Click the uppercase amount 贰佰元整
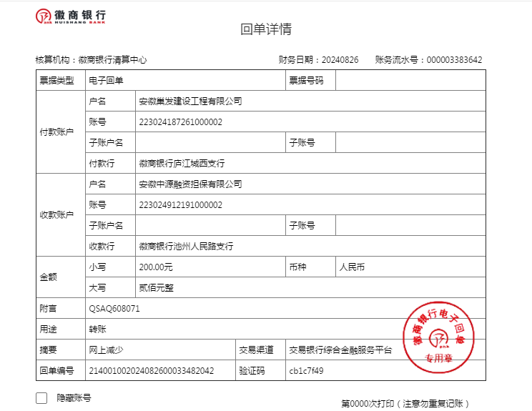 point(156,288)
